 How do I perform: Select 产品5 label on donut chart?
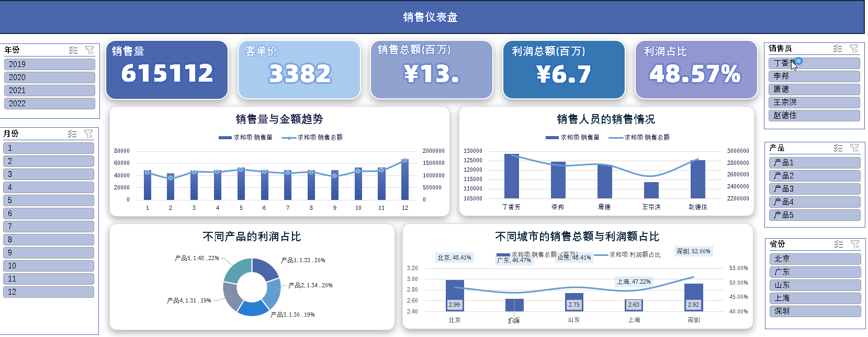point(197,259)
